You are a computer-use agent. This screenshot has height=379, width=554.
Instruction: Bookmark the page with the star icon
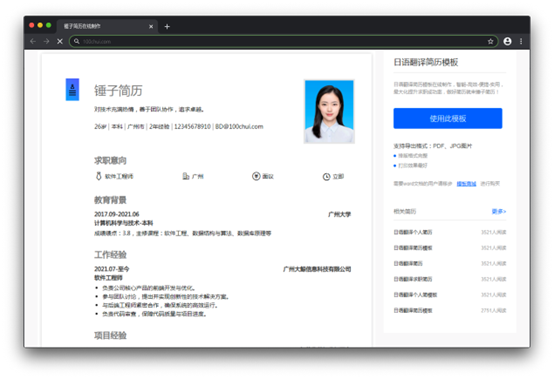point(490,41)
